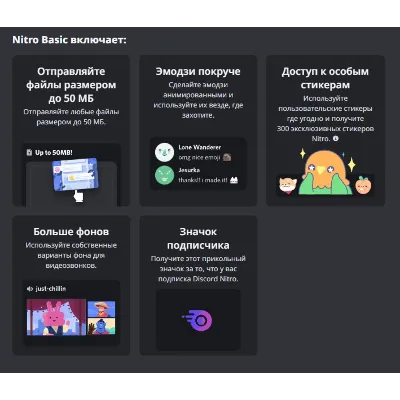Click the emoji after 'thanks!! i made it!'
This screenshot has width=400, height=400.
pos(234,180)
